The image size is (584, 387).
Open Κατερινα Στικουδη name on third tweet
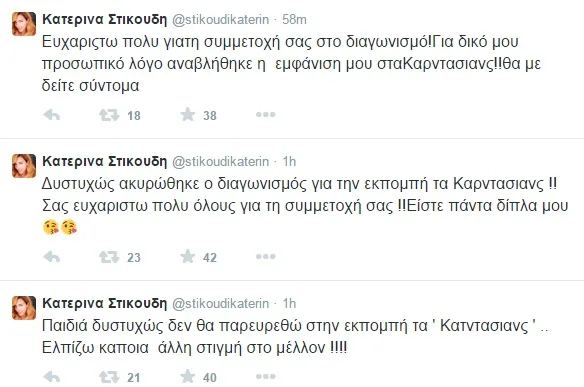click(x=105, y=303)
